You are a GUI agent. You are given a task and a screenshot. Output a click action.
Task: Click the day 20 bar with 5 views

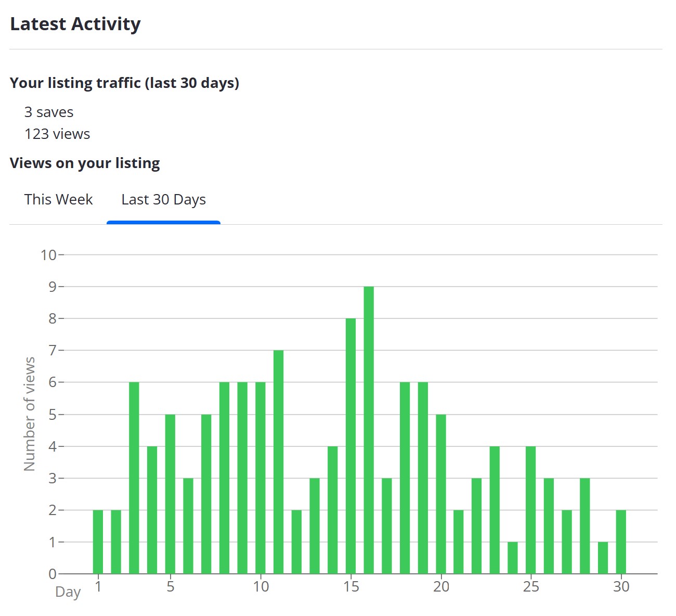441,494
